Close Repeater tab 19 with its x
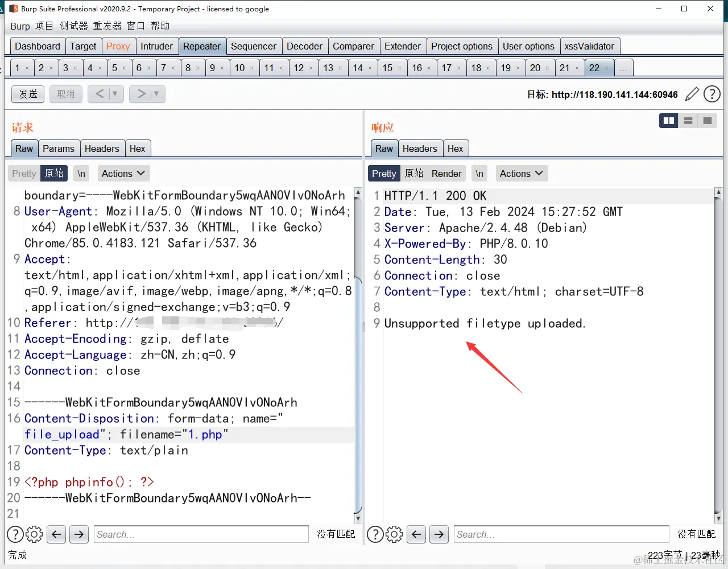 pos(518,68)
